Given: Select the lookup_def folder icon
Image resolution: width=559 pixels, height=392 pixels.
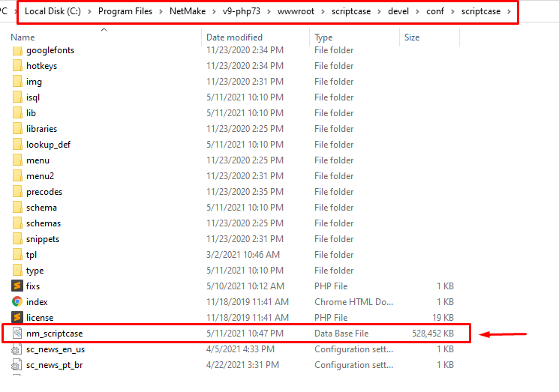Looking at the screenshot, I should [17, 145].
